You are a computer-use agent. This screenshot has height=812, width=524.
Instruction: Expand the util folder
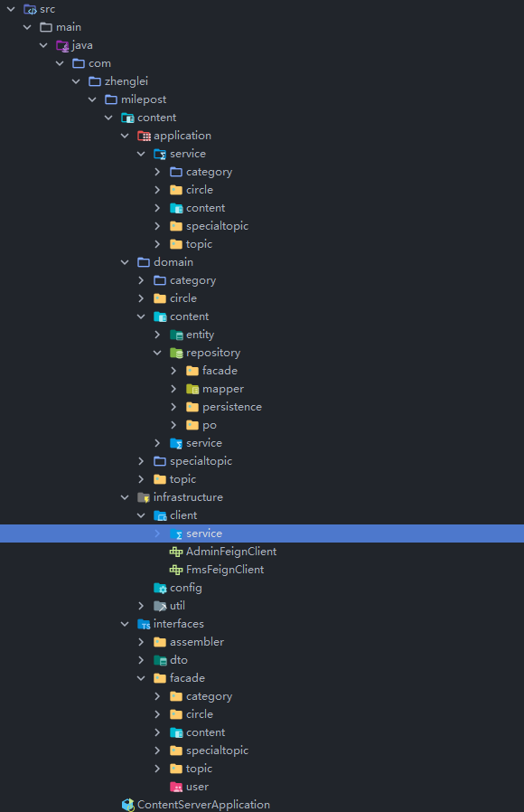(141, 606)
